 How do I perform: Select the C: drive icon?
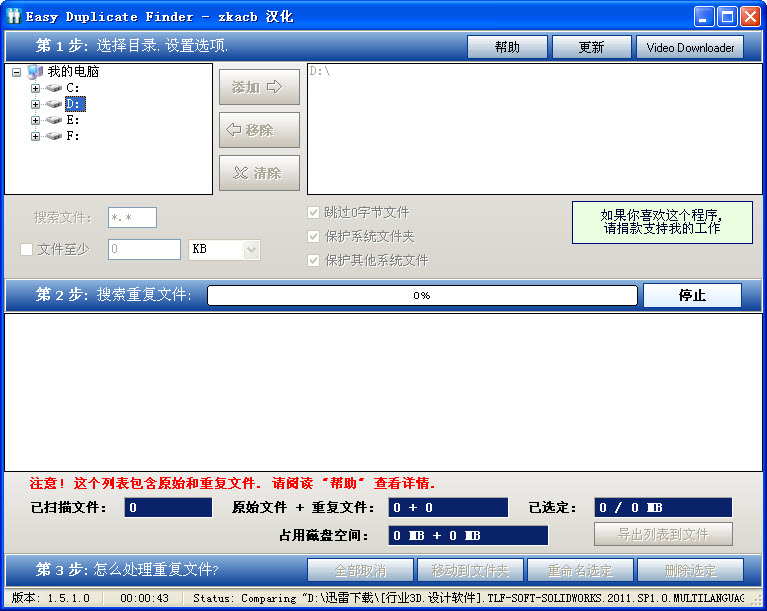(54, 88)
